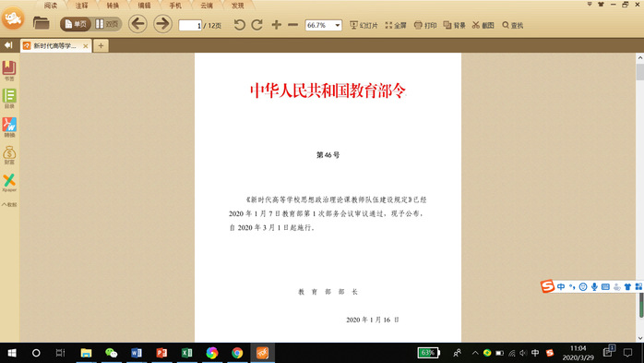Collapse the left sidebar panel arrow
The width and height of the screenshot is (644, 363).
click(x=8, y=45)
